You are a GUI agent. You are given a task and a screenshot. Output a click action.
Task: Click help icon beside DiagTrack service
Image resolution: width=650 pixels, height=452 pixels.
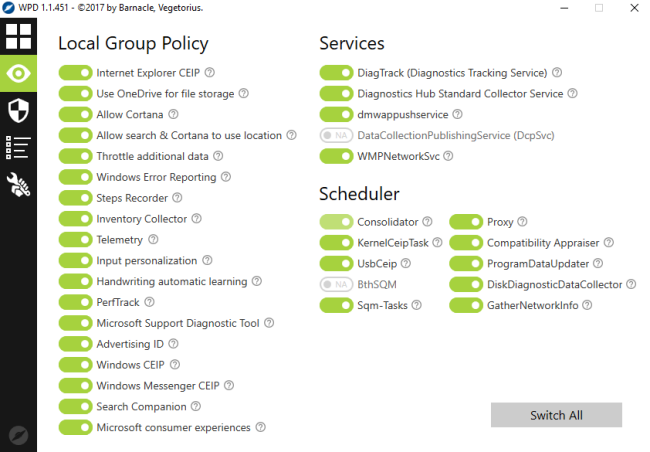(557, 73)
